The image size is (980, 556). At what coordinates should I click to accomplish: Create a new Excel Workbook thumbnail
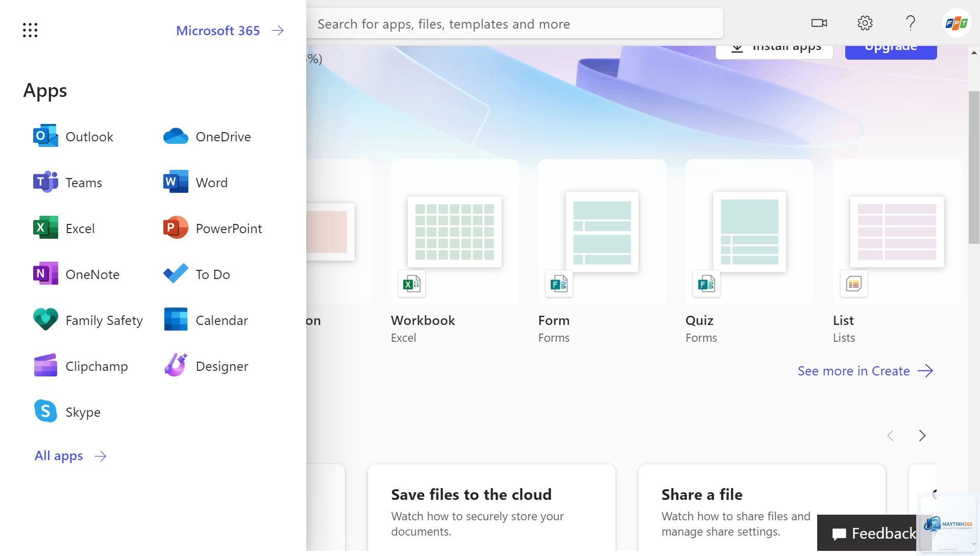click(455, 232)
